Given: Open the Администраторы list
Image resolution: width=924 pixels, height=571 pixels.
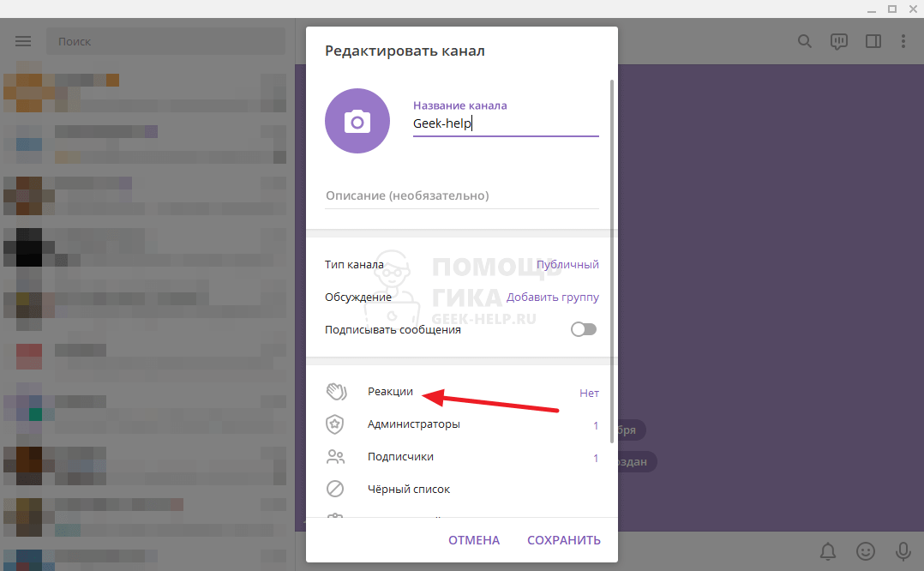Looking at the screenshot, I should 413,424.
